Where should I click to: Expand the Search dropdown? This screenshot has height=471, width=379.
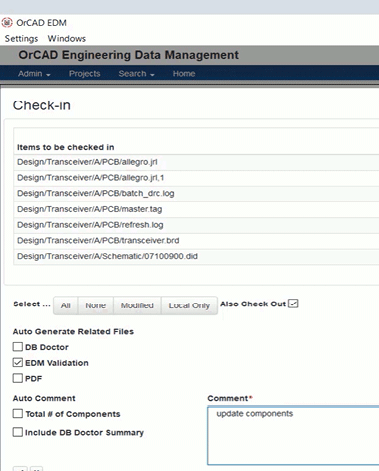coord(136,74)
